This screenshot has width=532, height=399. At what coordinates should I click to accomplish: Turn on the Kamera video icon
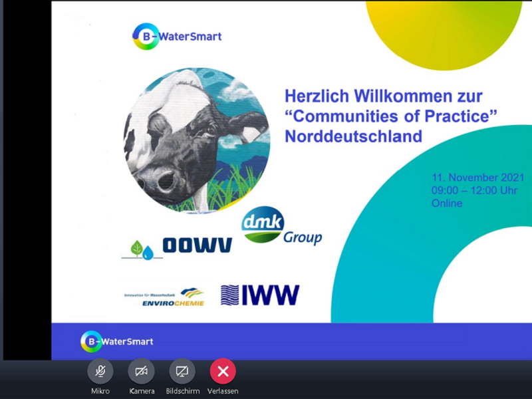[142, 371]
